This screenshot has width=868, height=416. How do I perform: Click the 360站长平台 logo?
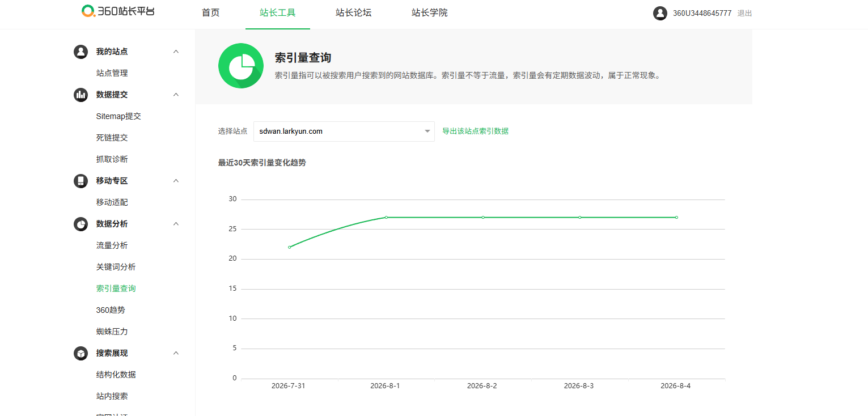click(118, 11)
